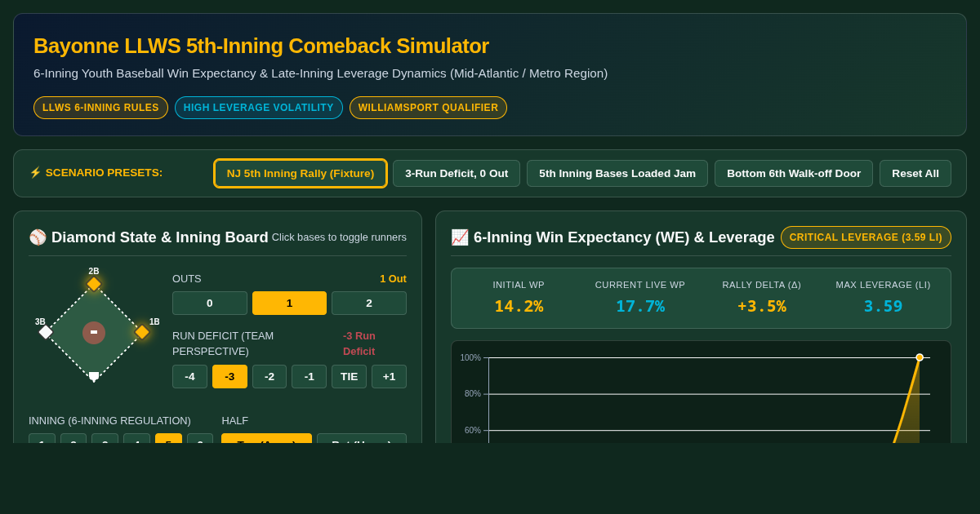980x514 pixels.
Task: Click the pitcher's mound icon
Action: point(94,333)
